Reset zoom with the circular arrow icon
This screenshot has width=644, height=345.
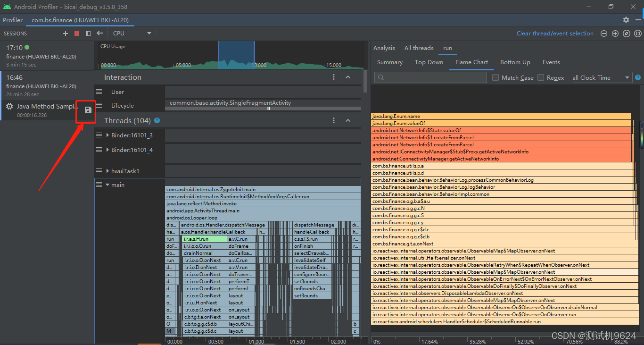pos(627,34)
